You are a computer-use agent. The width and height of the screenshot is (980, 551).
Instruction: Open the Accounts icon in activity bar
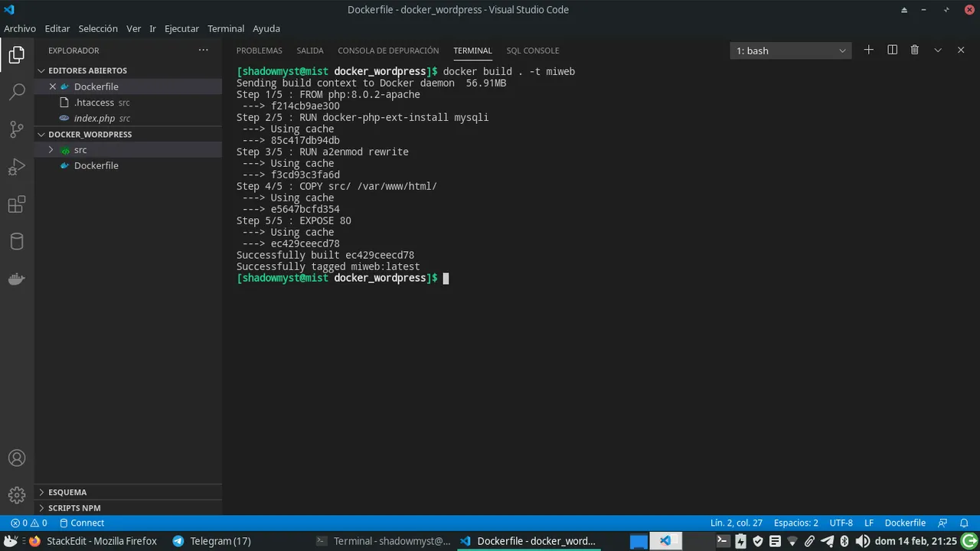click(x=17, y=458)
